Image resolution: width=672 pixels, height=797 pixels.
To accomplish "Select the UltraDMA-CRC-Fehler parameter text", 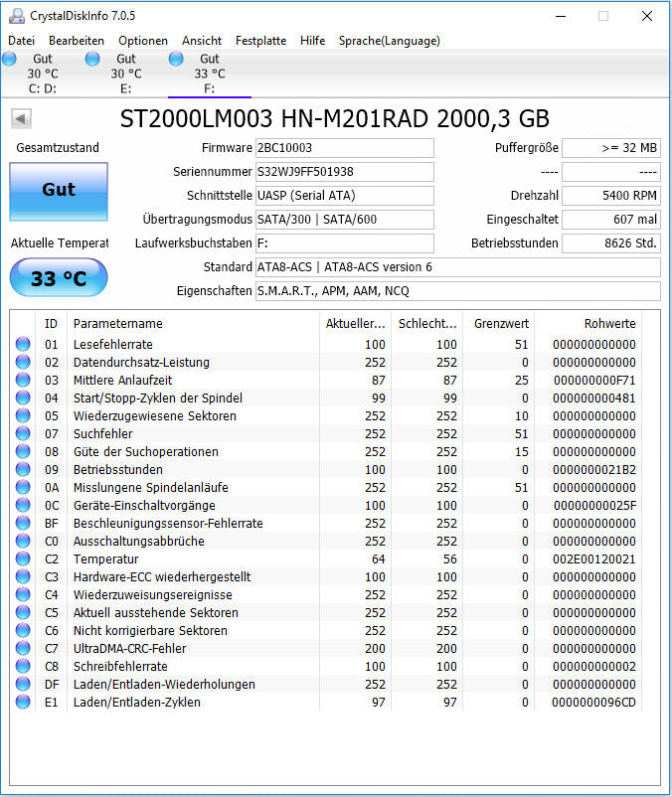I will pos(129,649).
